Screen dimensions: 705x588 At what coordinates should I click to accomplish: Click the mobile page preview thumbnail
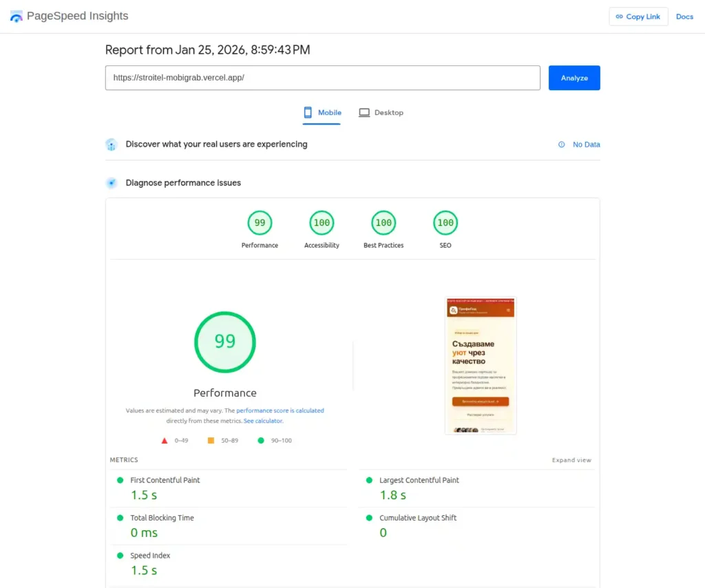(x=481, y=366)
